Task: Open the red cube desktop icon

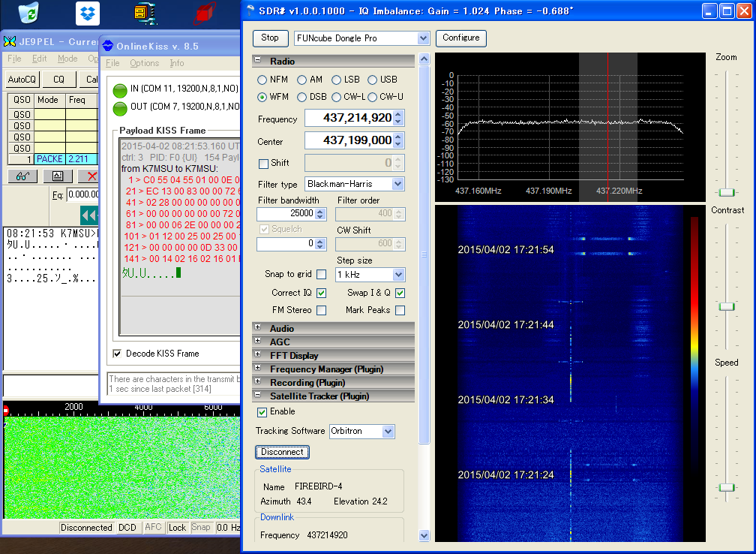Action: tap(205, 13)
